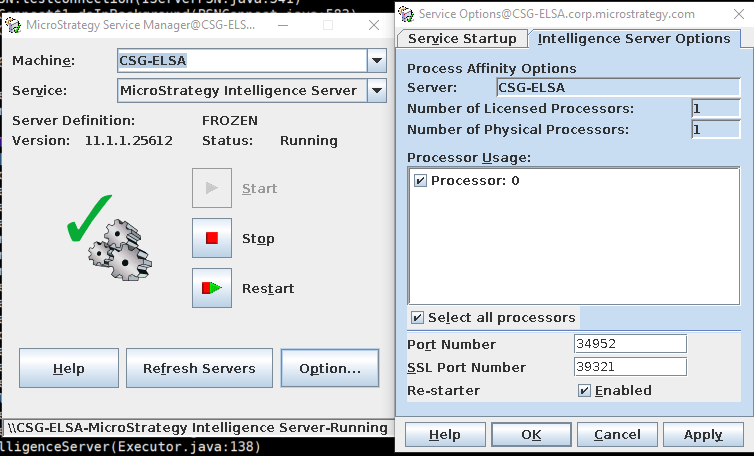Switch to the Service Startup tab

(x=462, y=38)
